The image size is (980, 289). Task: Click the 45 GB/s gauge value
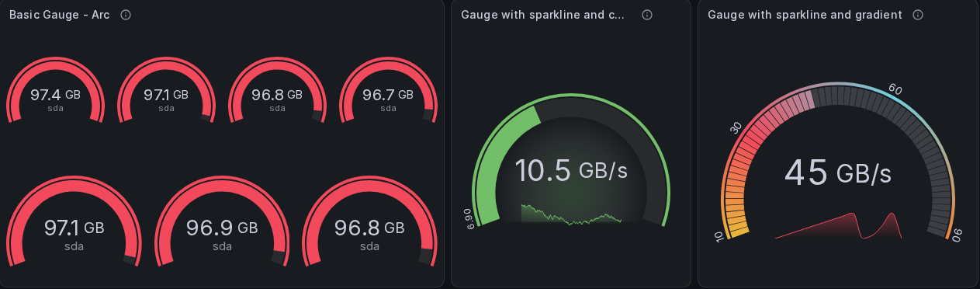coord(838,172)
